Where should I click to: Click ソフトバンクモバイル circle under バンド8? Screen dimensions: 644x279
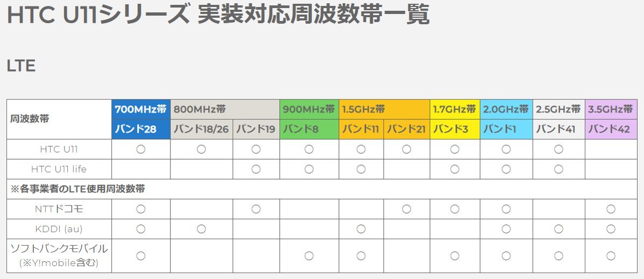pos(309,256)
